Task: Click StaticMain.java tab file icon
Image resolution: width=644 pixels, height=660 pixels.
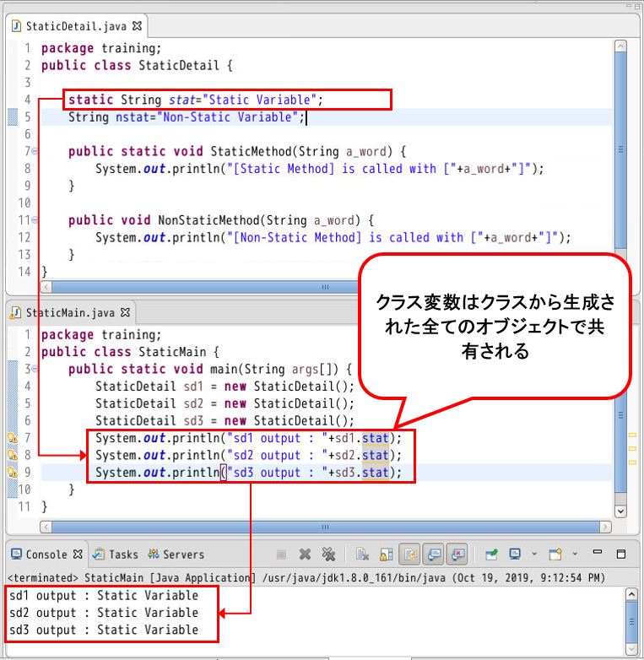Action: pyautogui.click(x=15, y=312)
